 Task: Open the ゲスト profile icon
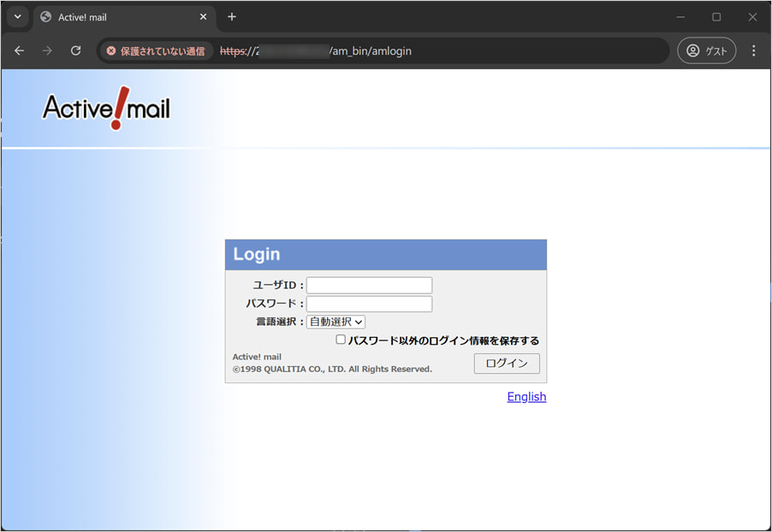tap(707, 50)
